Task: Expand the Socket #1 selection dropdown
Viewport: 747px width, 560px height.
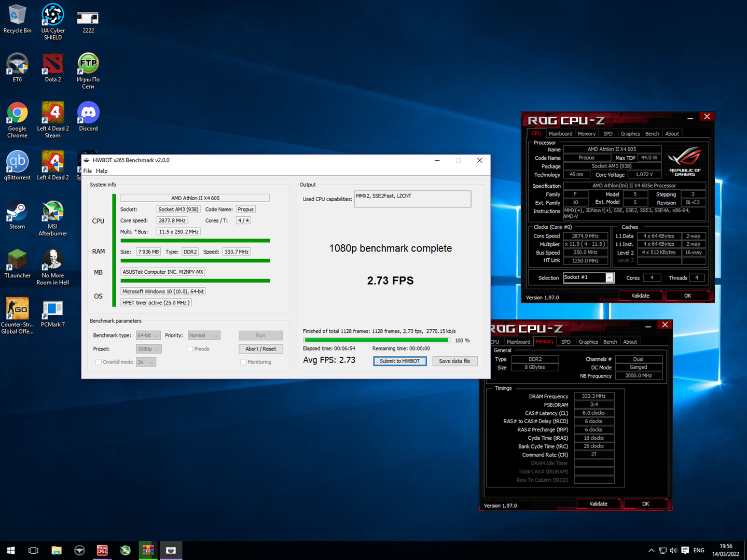Action: (610, 278)
